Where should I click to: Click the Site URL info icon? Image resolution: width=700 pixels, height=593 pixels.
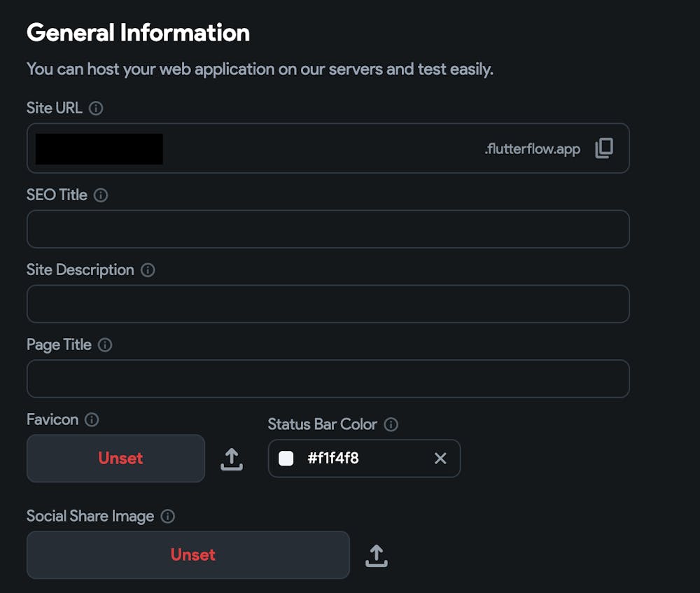pyautogui.click(x=97, y=109)
